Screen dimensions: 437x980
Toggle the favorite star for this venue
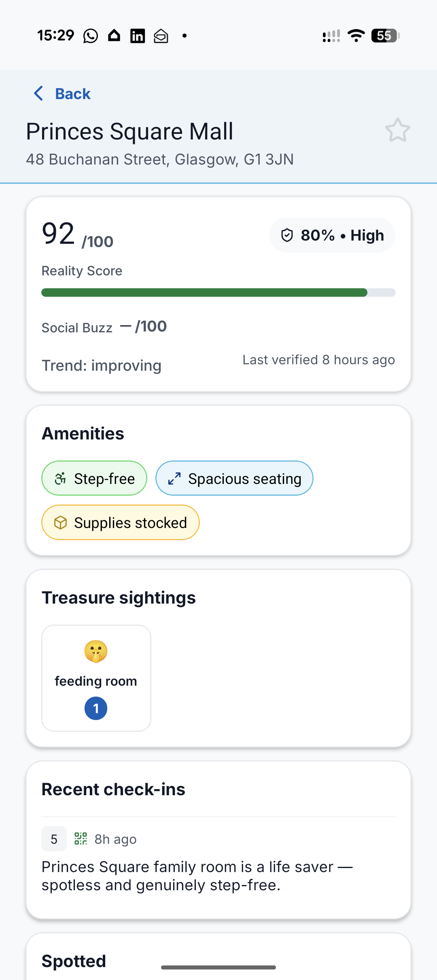397,130
